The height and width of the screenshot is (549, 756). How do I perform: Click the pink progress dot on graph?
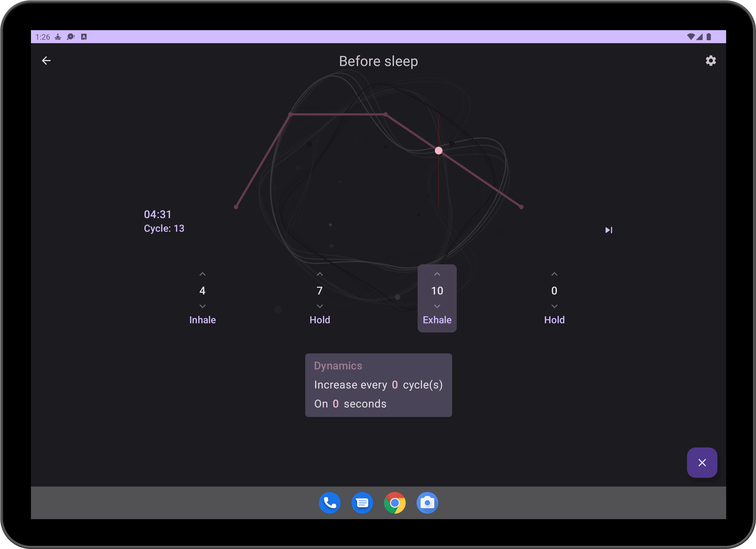[x=439, y=151]
